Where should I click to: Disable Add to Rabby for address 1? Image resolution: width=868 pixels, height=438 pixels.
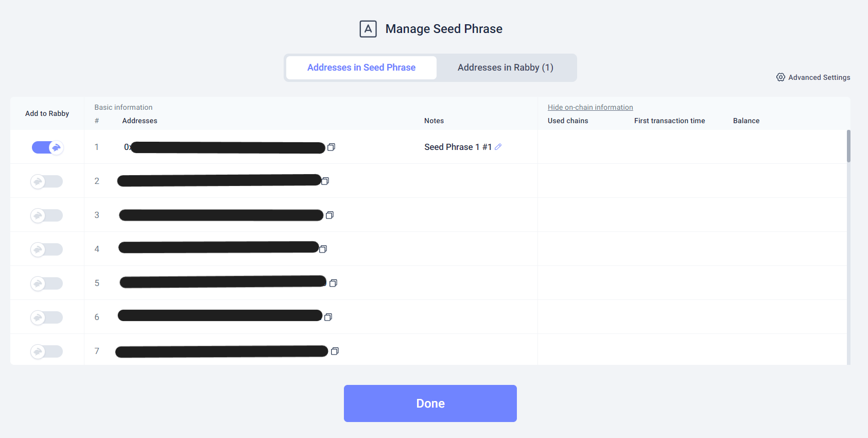click(47, 147)
